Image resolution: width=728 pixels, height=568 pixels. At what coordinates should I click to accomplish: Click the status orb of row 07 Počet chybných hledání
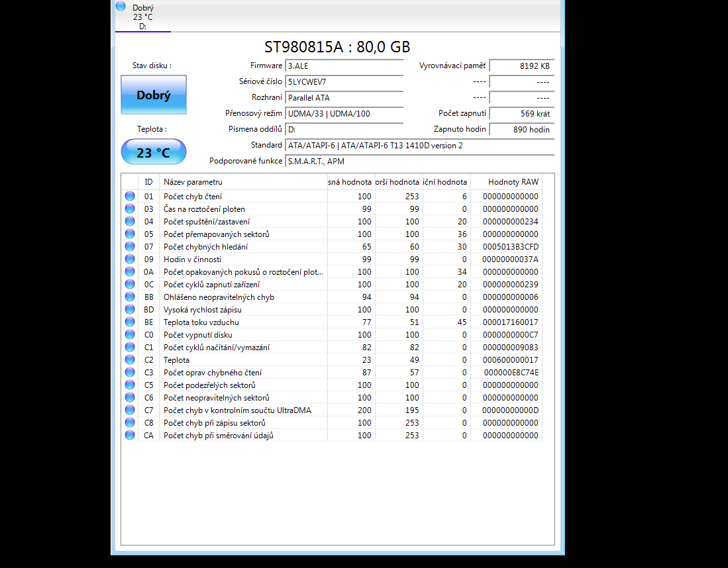click(130, 246)
